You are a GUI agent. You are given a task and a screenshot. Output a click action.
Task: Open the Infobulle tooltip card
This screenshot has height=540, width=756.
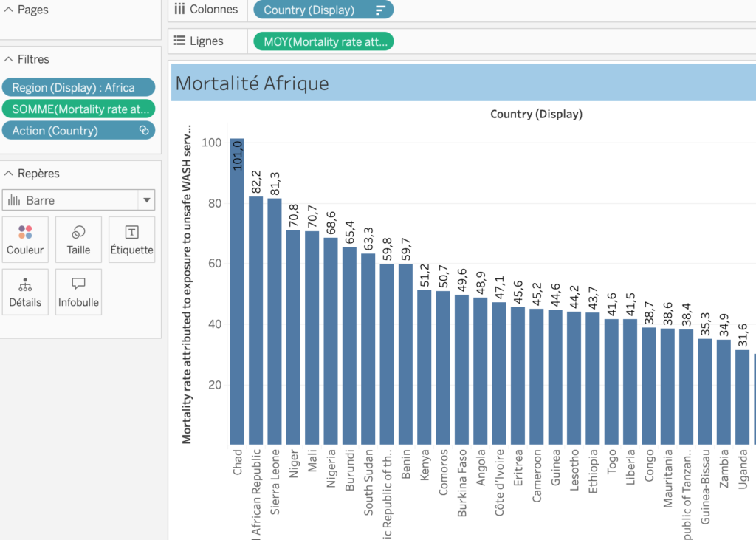point(78,292)
